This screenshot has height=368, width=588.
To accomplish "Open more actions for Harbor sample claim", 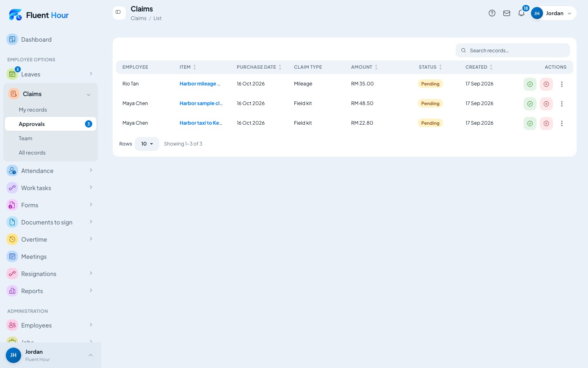I will (x=562, y=104).
